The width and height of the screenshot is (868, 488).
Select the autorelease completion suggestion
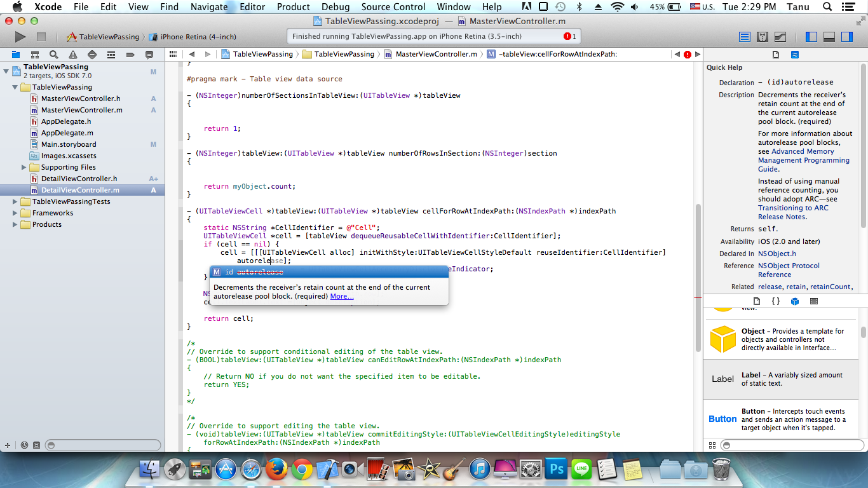point(329,272)
